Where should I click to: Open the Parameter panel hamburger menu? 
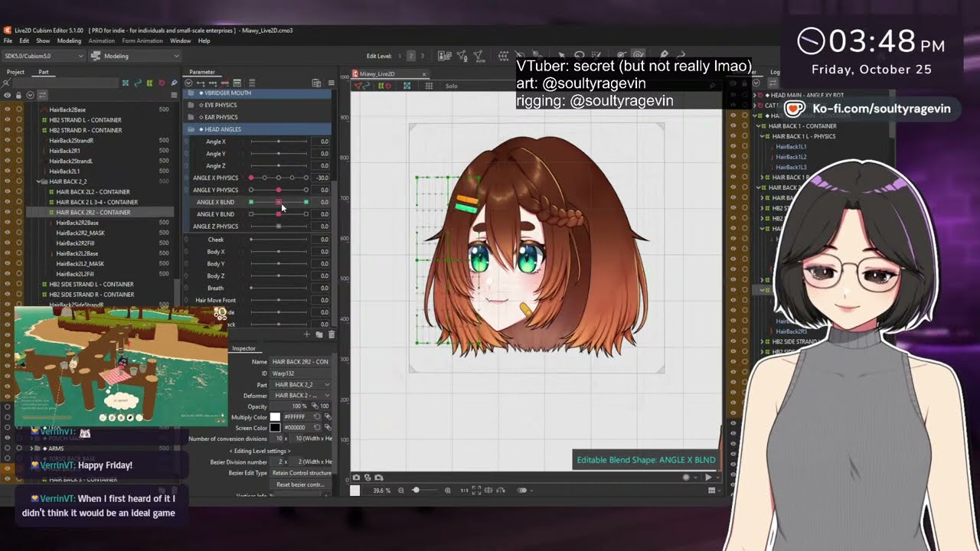(331, 83)
